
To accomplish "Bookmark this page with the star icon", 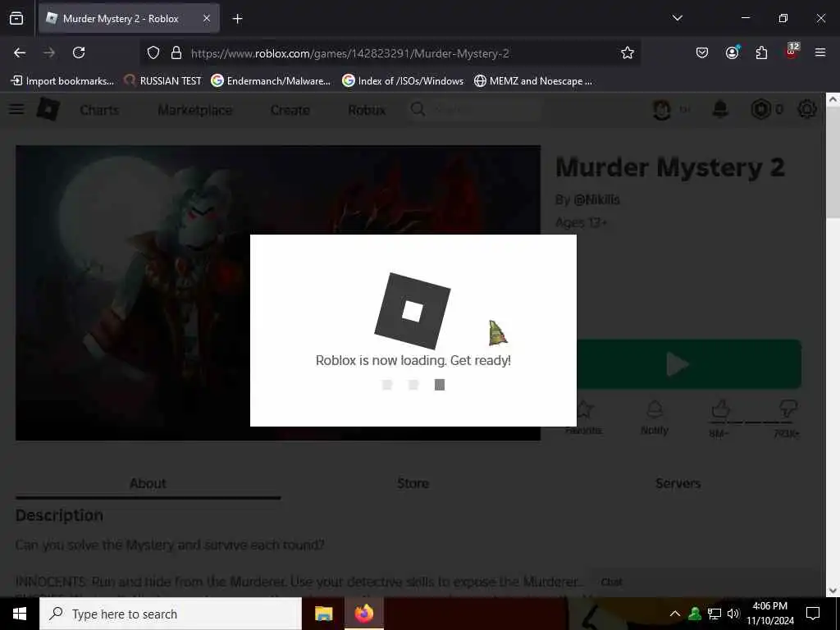I will pos(628,52).
